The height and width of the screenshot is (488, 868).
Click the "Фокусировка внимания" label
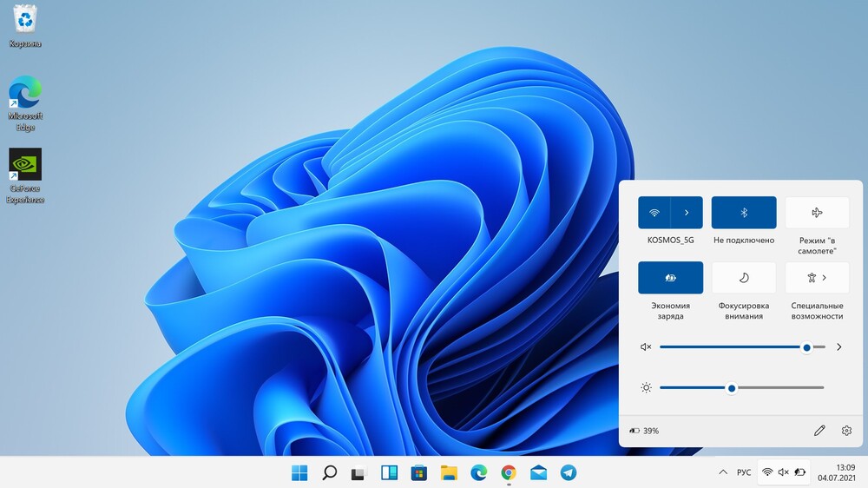[x=744, y=311]
